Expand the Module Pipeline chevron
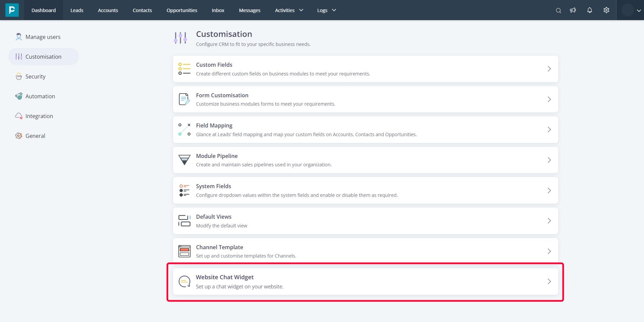Image resolution: width=644 pixels, height=322 pixels. 549,160
